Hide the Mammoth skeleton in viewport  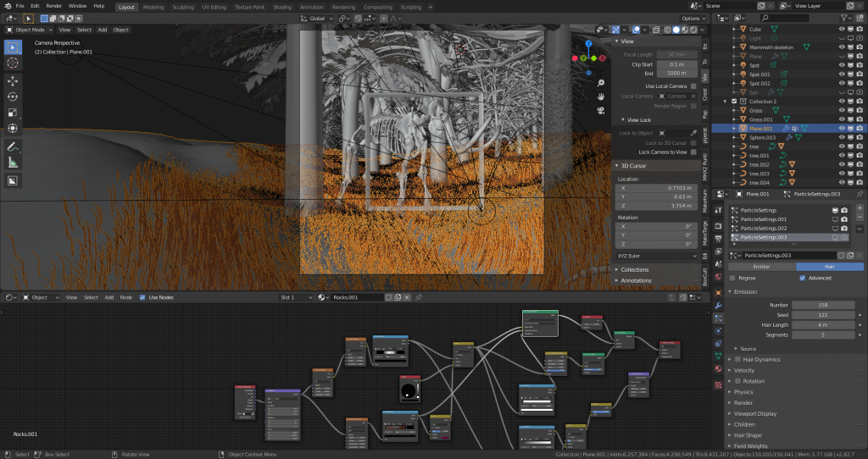(x=842, y=47)
